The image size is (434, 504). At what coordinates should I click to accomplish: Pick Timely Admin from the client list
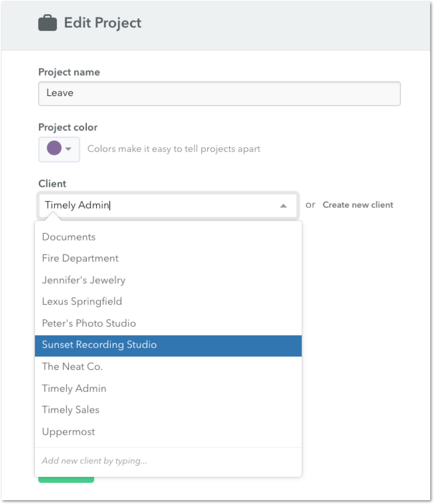pyautogui.click(x=74, y=388)
